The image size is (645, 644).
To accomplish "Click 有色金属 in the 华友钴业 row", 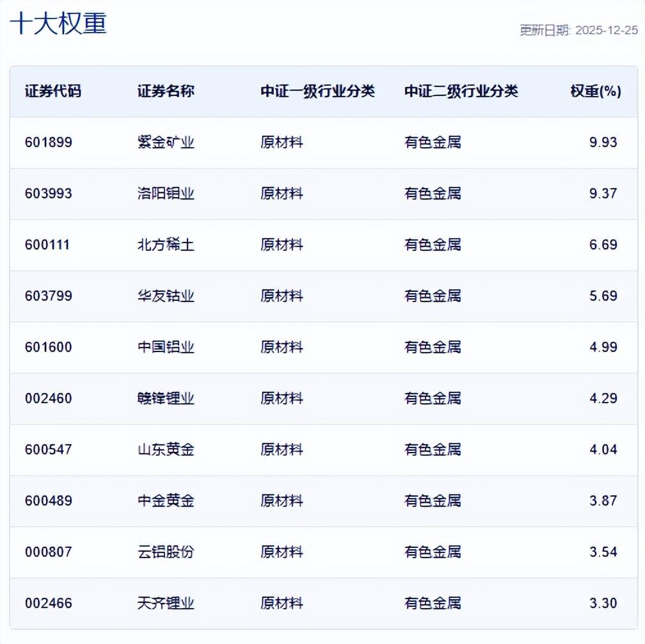I will [x=433, y=296].
